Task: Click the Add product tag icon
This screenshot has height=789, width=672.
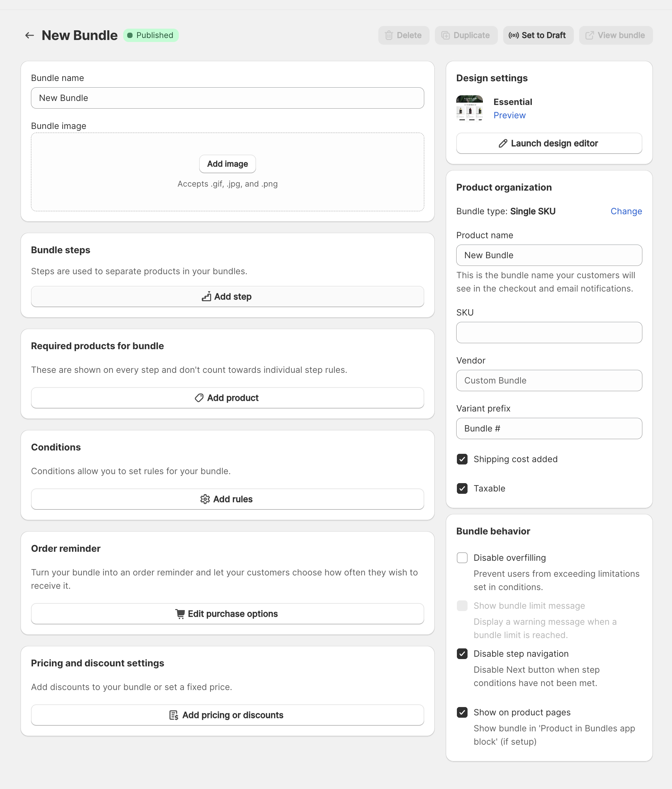Action: click(x=199, y=398)
